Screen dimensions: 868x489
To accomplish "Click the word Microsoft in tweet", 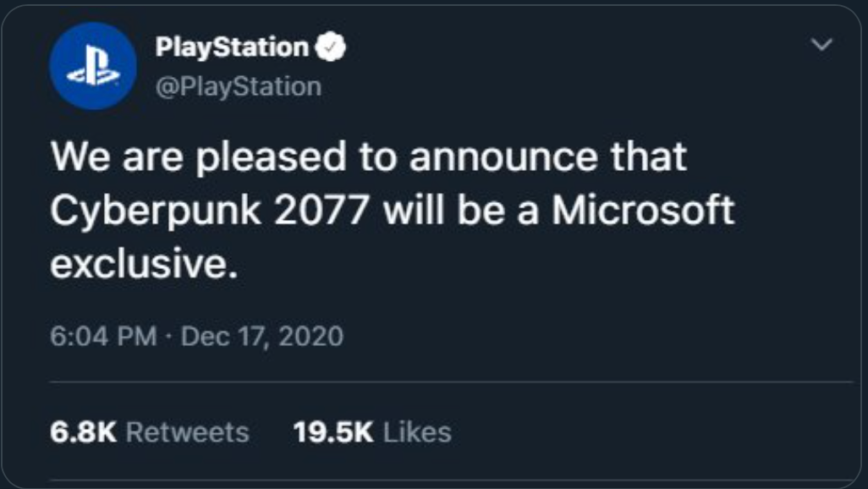I will click(x=643, y=210).
